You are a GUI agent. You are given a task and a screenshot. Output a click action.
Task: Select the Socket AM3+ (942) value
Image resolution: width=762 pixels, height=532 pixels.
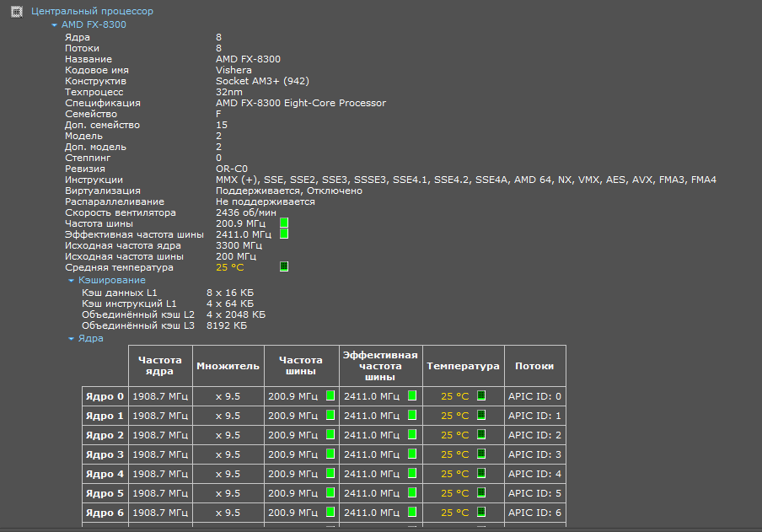click(262, 81)
